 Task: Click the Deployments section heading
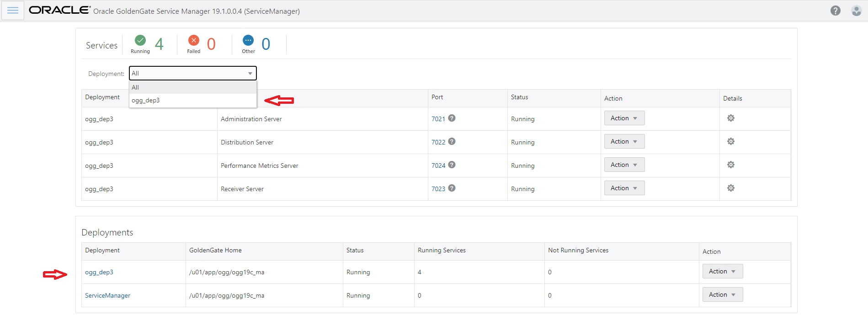click(107, 232)
